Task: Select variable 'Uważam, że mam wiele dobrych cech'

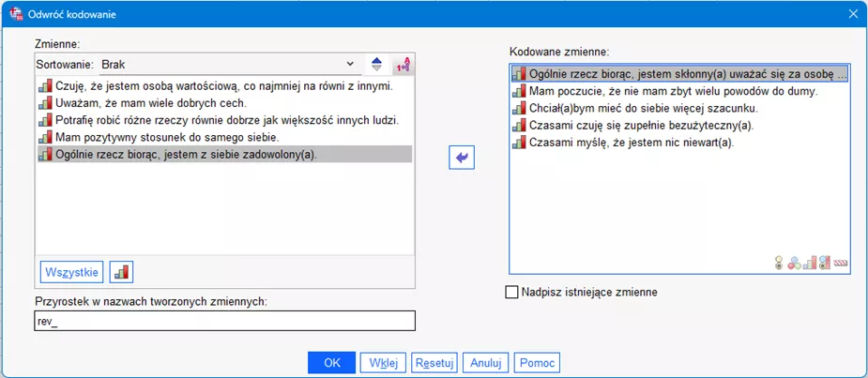Action: [x=225, y=103]
